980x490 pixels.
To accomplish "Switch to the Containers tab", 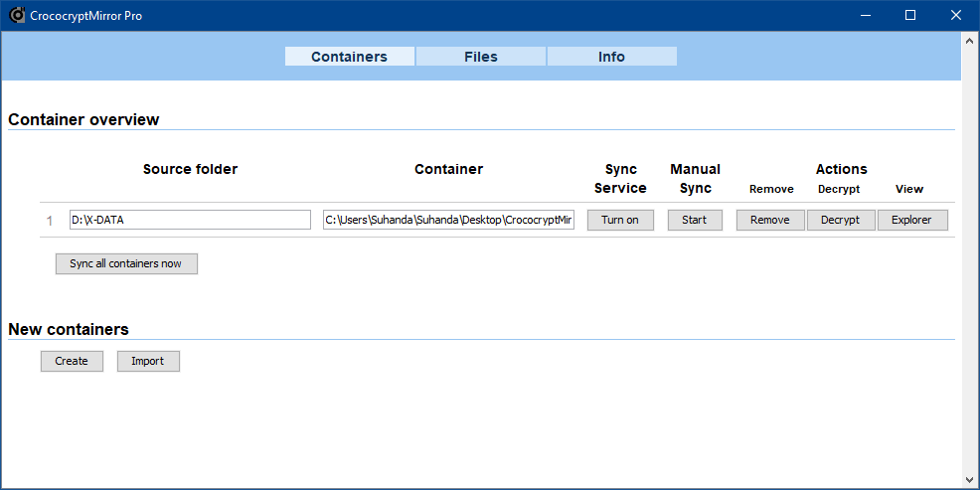I will tap(349, 57).
